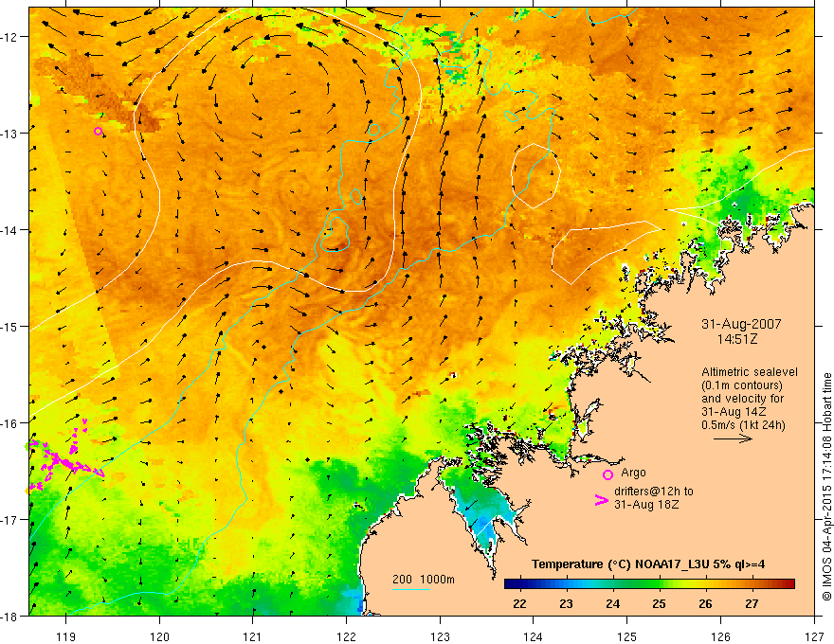Click the magenta drifter track cluster on the map
This screenshot has width=834, height=644.
pyautogui.click(x=63, y=455)
